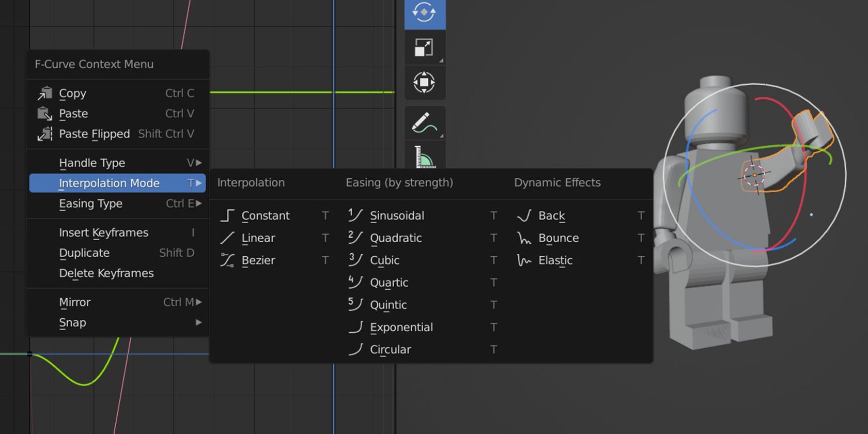
Task: Set interpolation to Bezier
Action: [258, 260]
